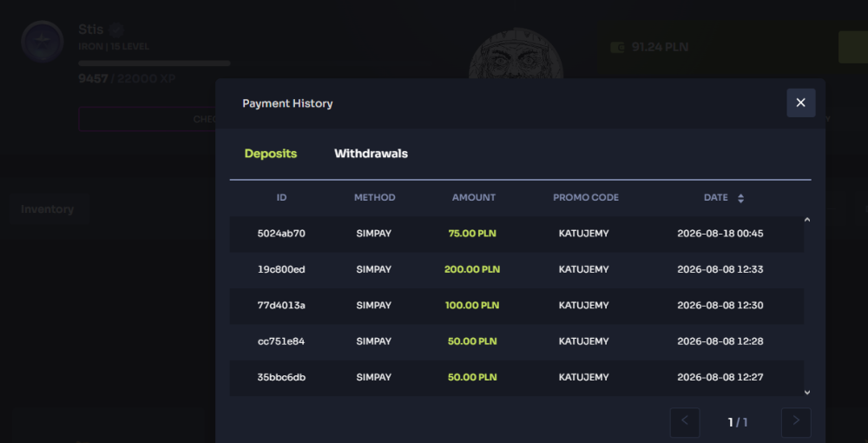The image size is (868, 443).
Task: Click the date 2026-08-18 00:45
Action: tap(720, 234)
